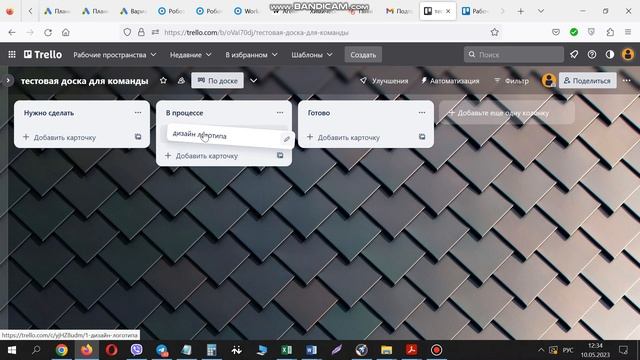Open list actions for Готово

click(422, 113)
